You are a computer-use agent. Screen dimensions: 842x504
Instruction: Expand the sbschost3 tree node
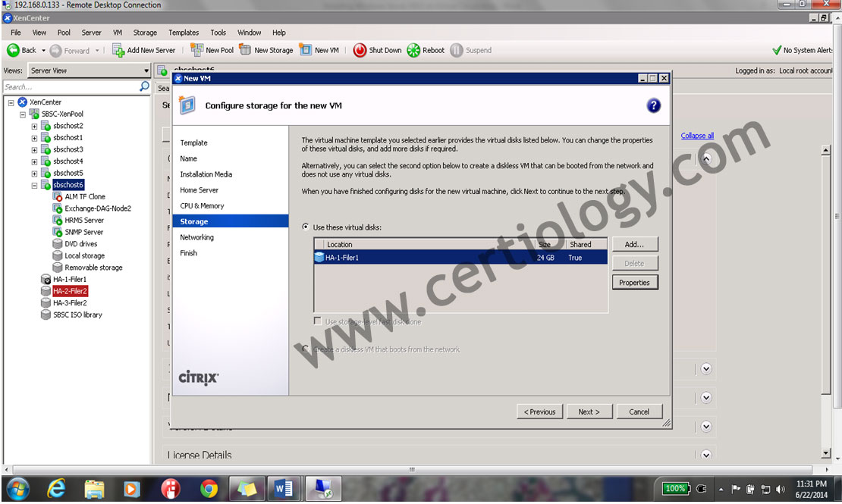coord(34,150)
